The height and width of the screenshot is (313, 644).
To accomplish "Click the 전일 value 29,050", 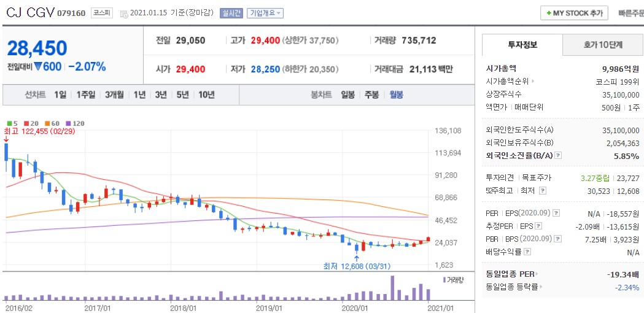I will [190, 41].
